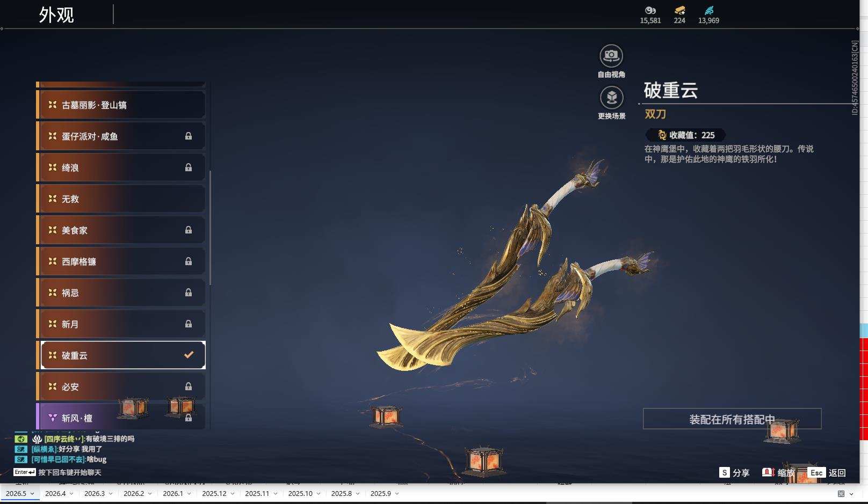Pick the 新月 skin entry

click(121, 324)
